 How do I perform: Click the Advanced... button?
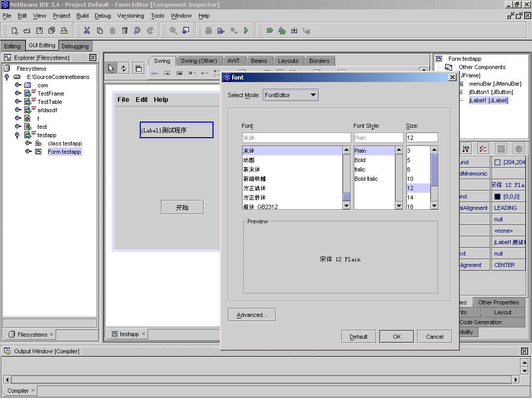[x=252, y=315]
